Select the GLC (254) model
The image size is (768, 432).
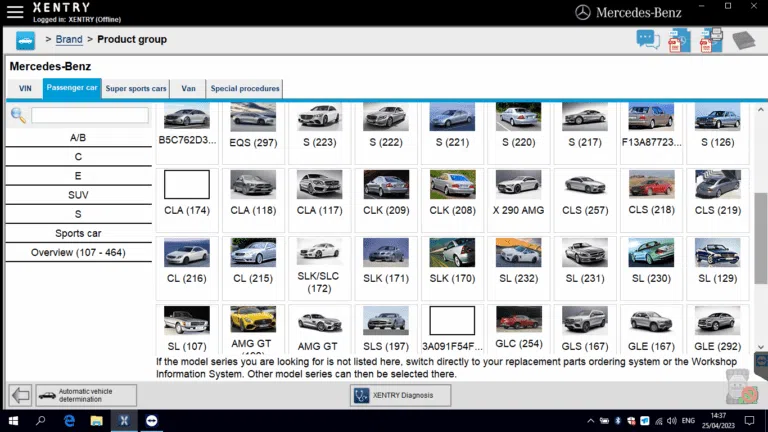point(519,329)
